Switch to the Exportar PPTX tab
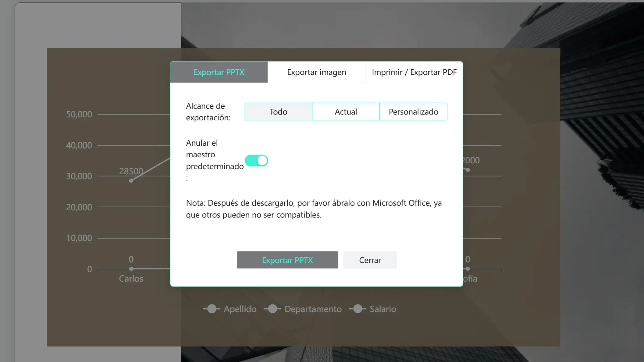The height and width of the screenshot is (362, 644). coord(219,72)
